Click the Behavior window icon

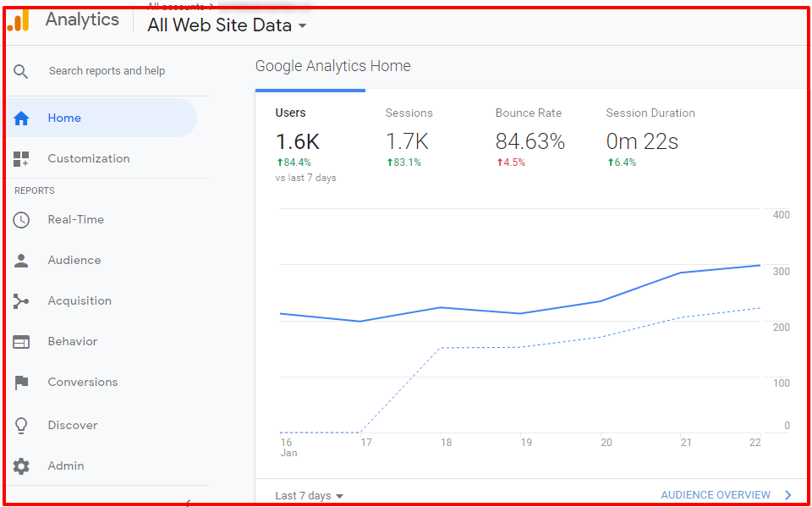tap(20, 342)
